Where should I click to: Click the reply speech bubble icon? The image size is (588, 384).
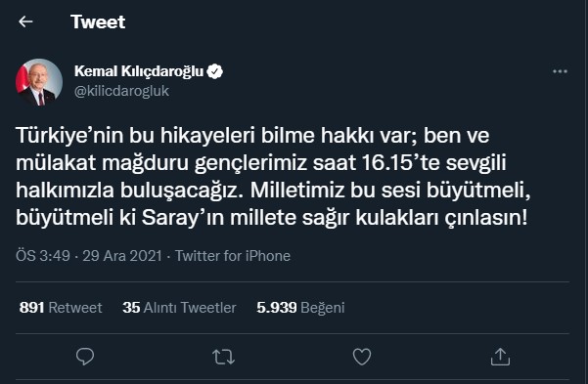tap(85, 357)
